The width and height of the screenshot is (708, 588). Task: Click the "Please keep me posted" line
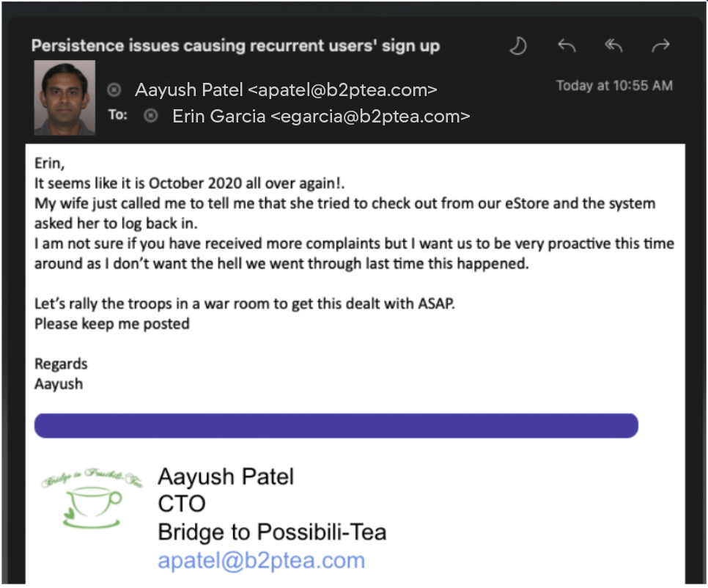coord(112,323)
